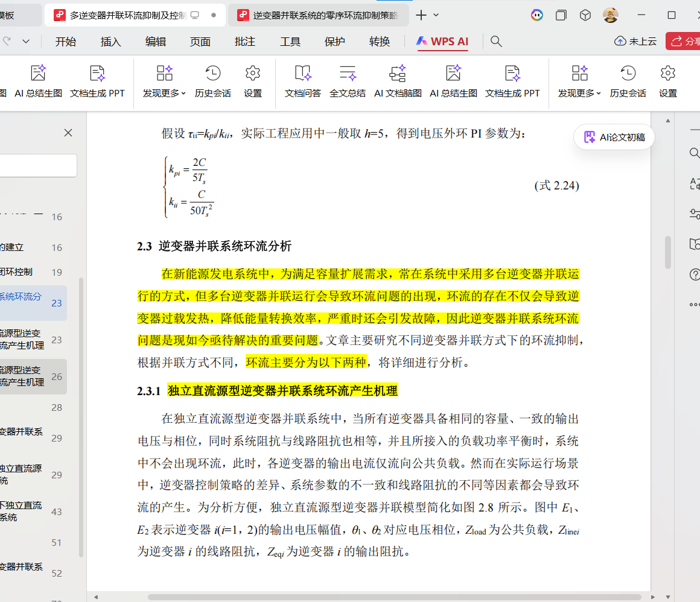
Task: Switch to the 插入 menu tab
Action: (x=110, y=42)
